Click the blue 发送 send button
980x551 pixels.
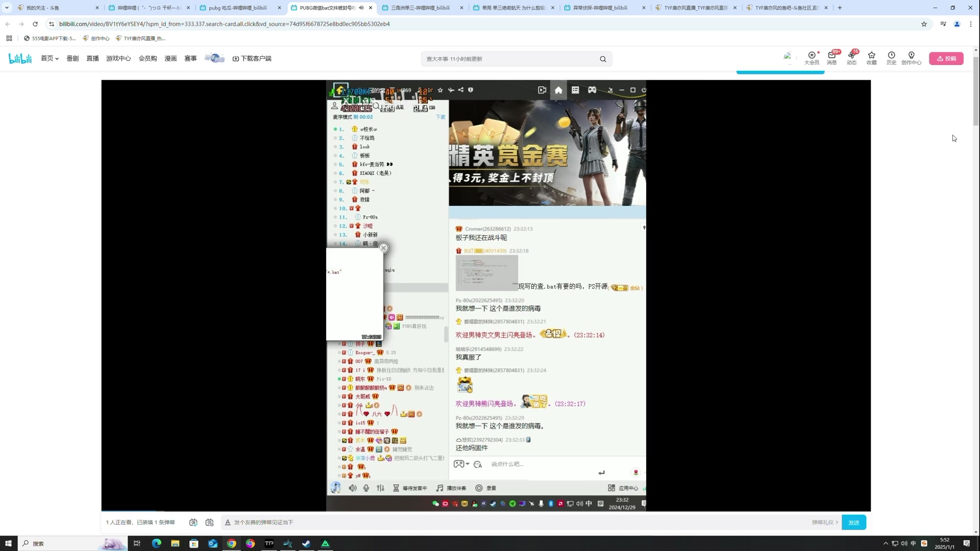[853, 522]
